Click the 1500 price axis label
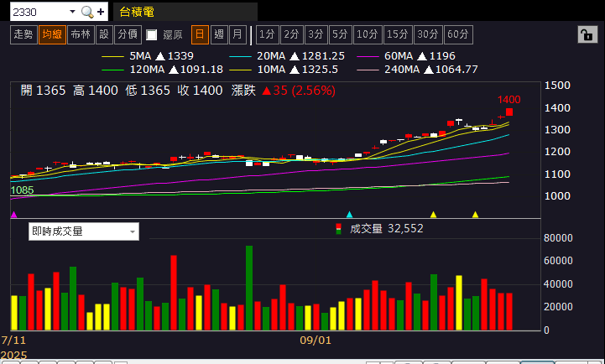The width and height of the screenshot is (605, 364). point(557,86)
